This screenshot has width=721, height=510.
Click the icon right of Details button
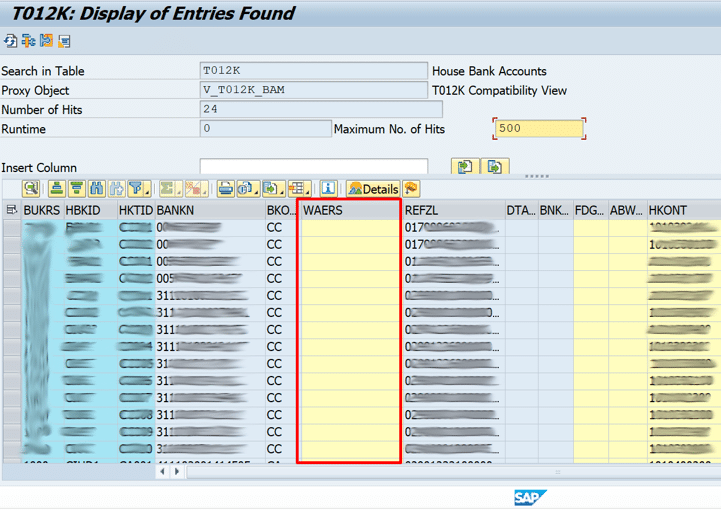[411, 189]
